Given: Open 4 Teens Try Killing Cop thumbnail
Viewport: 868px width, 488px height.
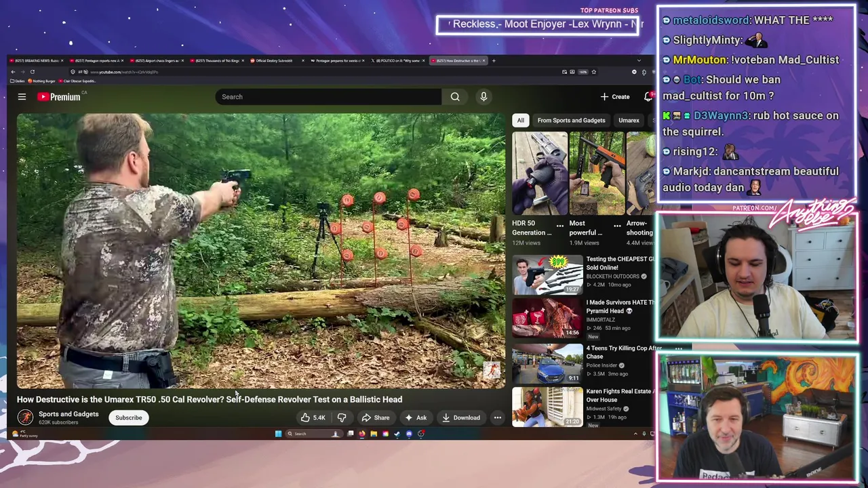Looking at the screenshot, I should (x=547, y=363).
